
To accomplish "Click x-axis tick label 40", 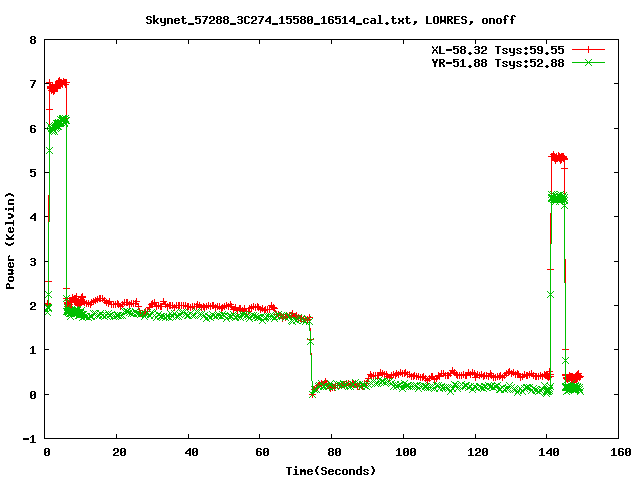I will click(191, 452).
